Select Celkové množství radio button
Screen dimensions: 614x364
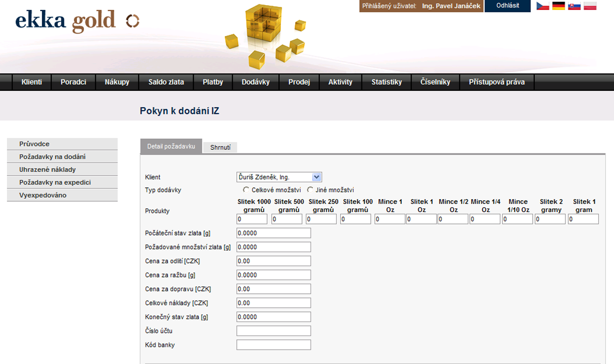point(246,190)
